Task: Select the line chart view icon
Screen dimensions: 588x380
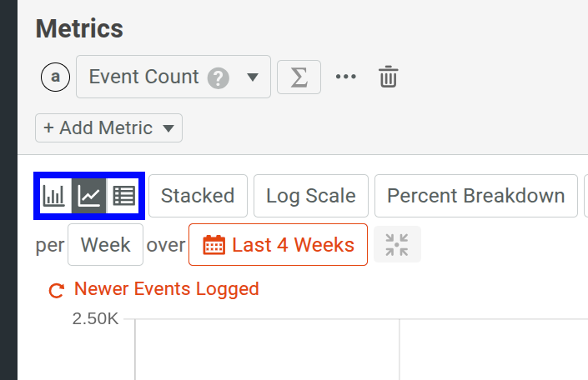Action: (x=88, y=196)
